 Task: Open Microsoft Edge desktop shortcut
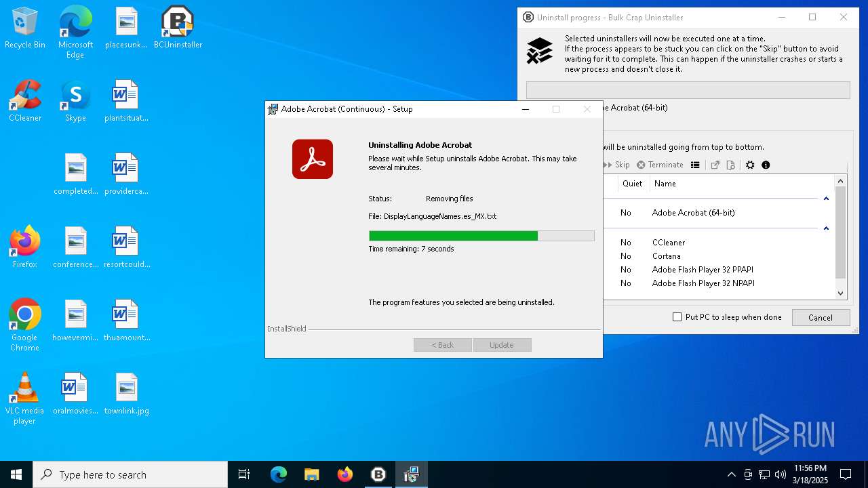[75, 32]
